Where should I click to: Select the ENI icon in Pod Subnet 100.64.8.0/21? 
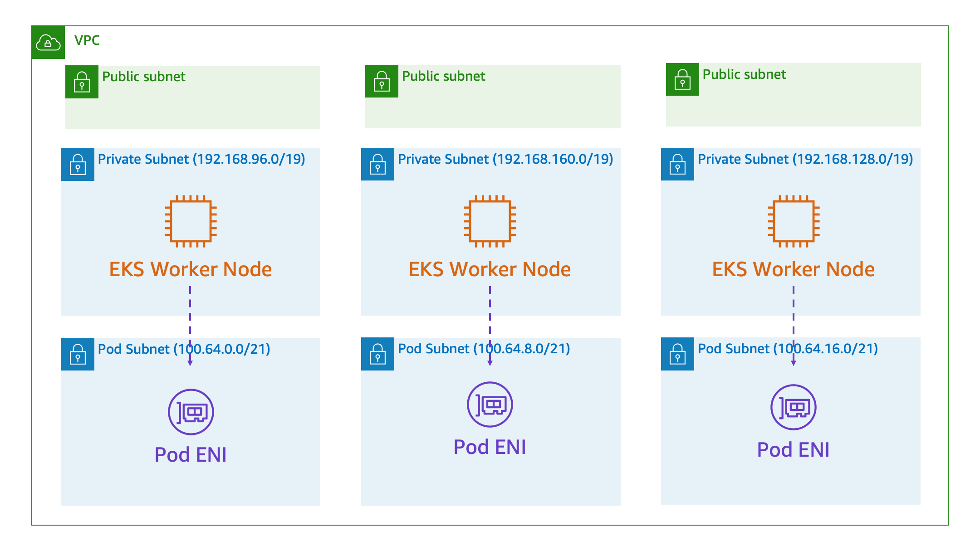pos(490,405)
